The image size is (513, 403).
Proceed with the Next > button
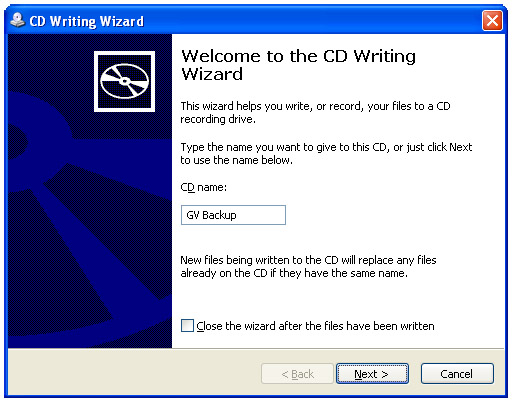pos(372,374)
